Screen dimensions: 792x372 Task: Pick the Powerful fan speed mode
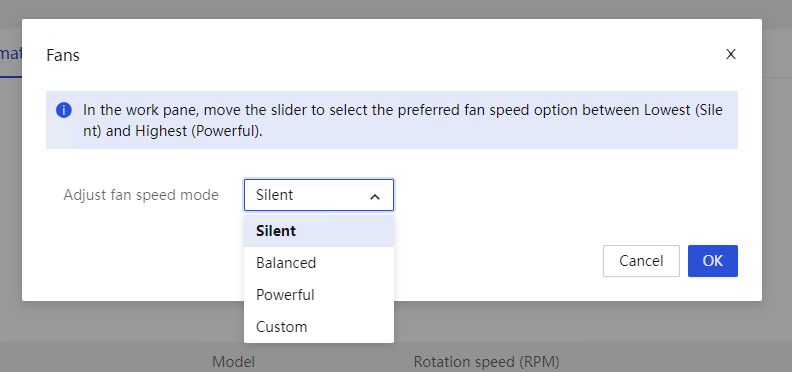coord(319,295)
